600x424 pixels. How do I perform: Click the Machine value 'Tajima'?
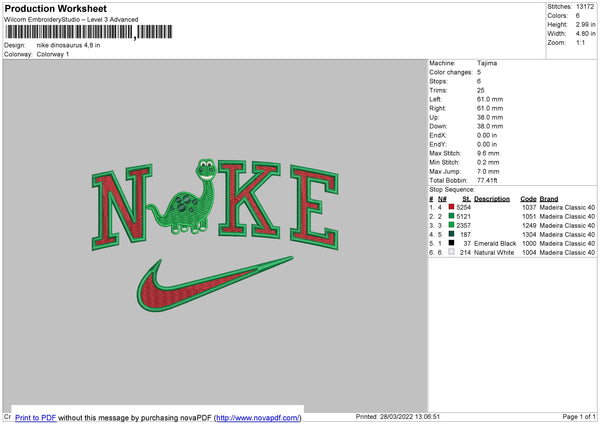pos(487,63)
